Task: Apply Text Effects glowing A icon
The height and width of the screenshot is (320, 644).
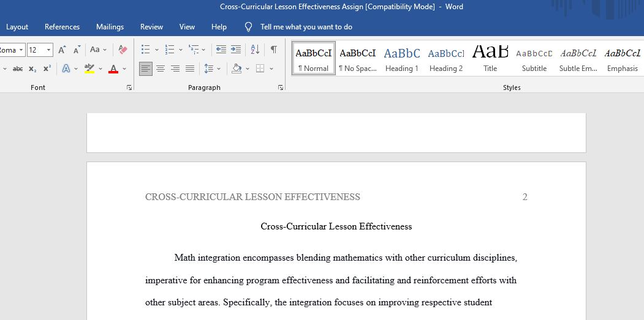Action: pyautogui.click(x=66, y=69)
